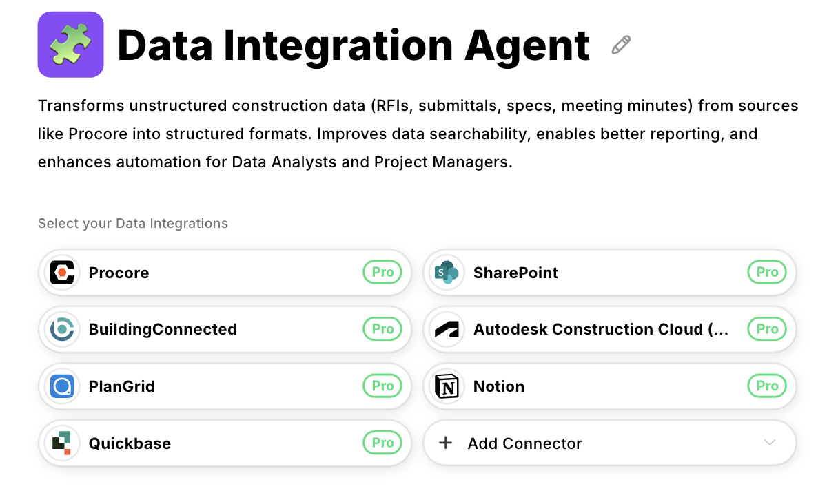The image size is (838, 504).
Task: Expand the Add Connector dropdown chevron
Action: click(x=770, y=443)
